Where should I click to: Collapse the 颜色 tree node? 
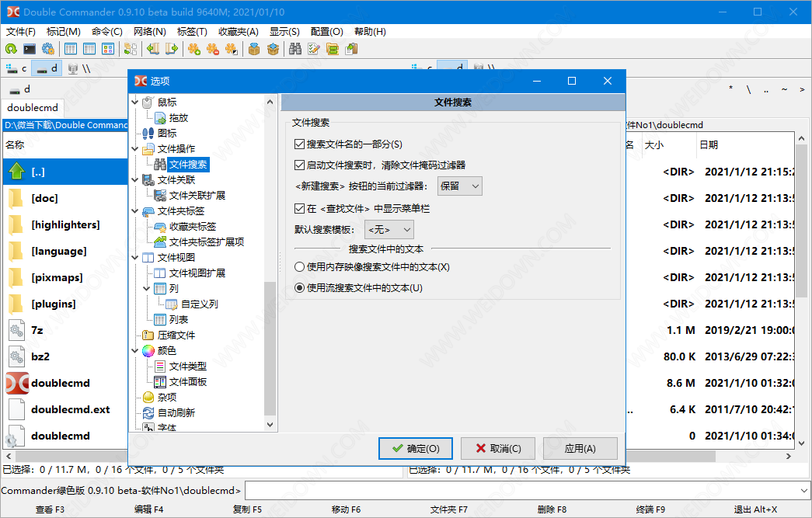click(x=135, y=350)
